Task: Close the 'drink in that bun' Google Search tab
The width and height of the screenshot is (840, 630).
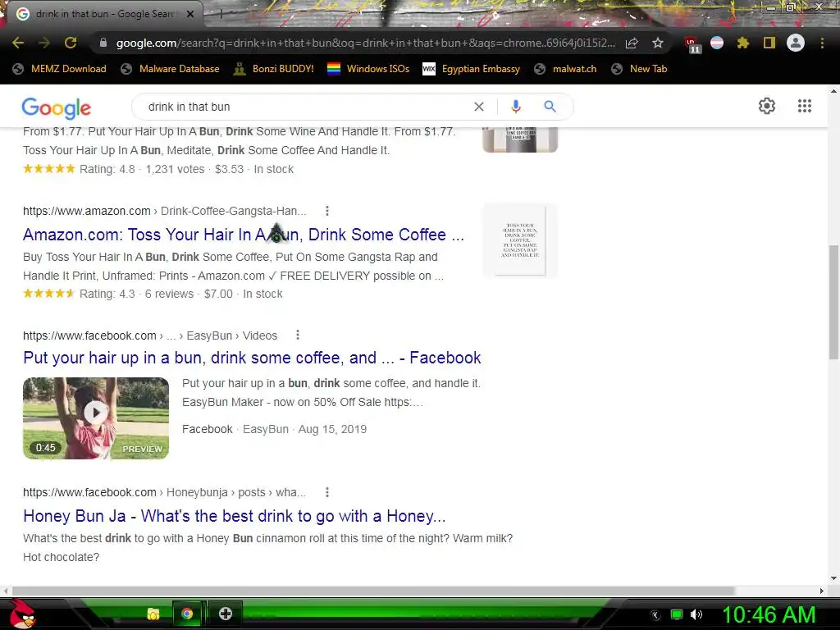Action: pyautogui.click(x=190, y=14)
